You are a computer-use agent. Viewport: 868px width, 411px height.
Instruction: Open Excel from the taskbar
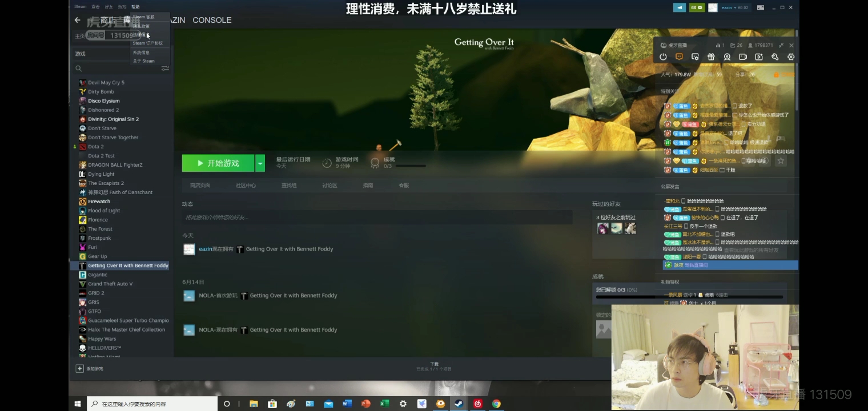(x=384, y=404)
